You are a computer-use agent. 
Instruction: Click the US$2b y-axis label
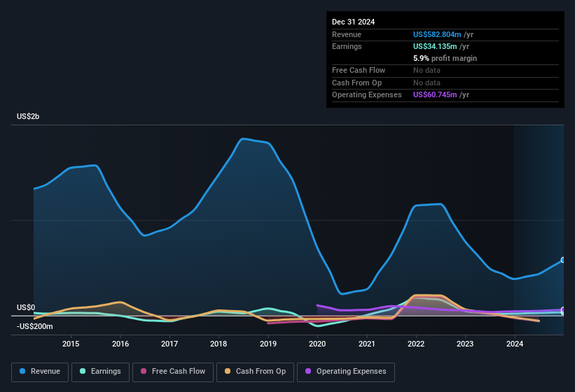28,116
